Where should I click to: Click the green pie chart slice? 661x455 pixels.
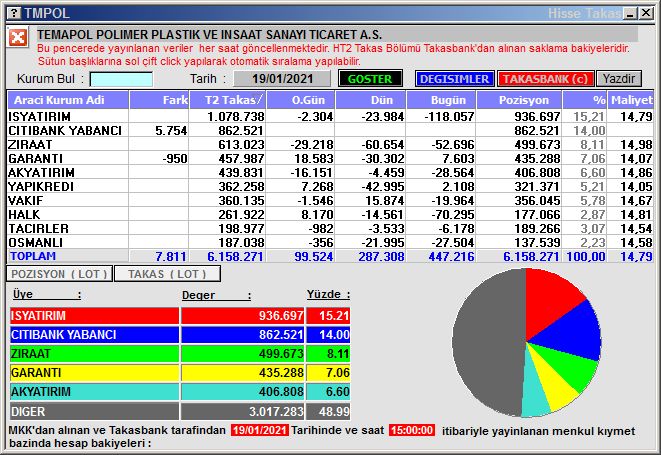(x=571, y=366)
